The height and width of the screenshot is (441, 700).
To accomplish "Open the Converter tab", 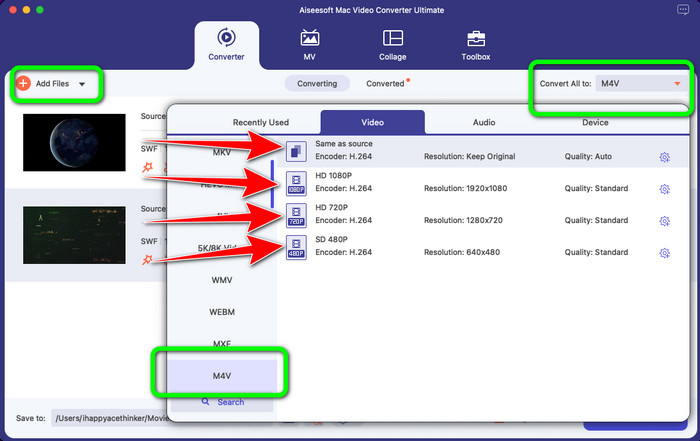I will [226, 45].
